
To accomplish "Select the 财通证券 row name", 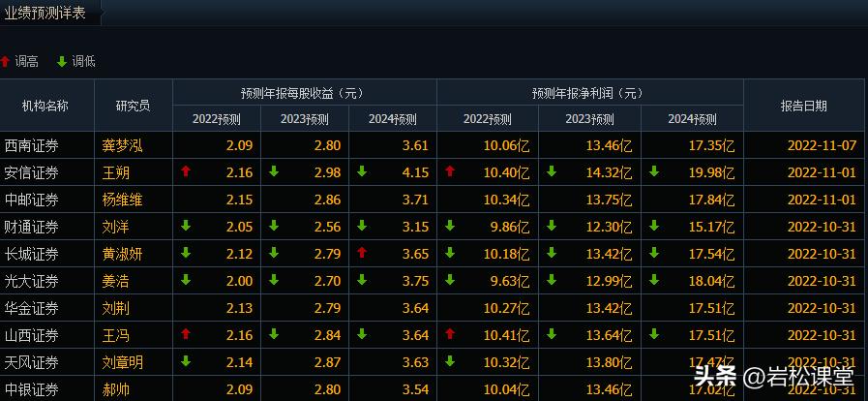I will pos(32,227).
